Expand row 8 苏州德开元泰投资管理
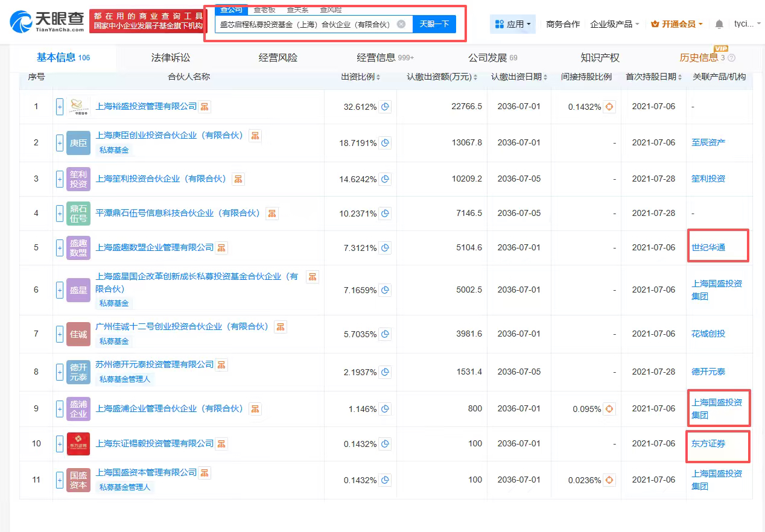The width and height of the screenshot is (765, 532). pyautogui.click(x=60, y=372)
